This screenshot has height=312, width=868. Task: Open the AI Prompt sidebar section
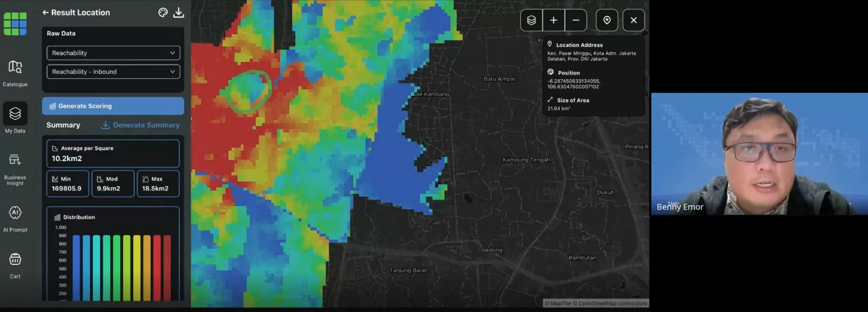click(15, 219)
